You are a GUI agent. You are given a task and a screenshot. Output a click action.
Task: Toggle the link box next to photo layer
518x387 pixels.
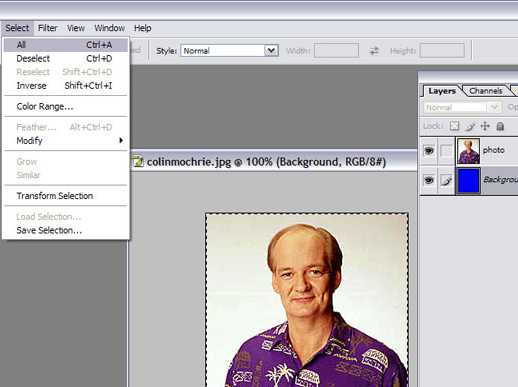click(x=446, y=151)
